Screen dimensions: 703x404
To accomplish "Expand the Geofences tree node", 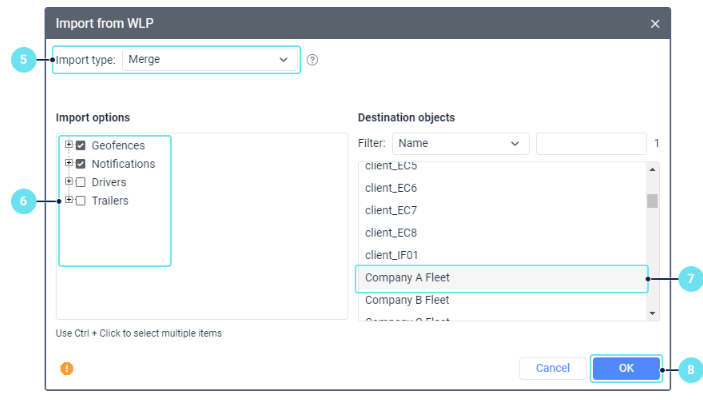I will [x=68, y=145].
